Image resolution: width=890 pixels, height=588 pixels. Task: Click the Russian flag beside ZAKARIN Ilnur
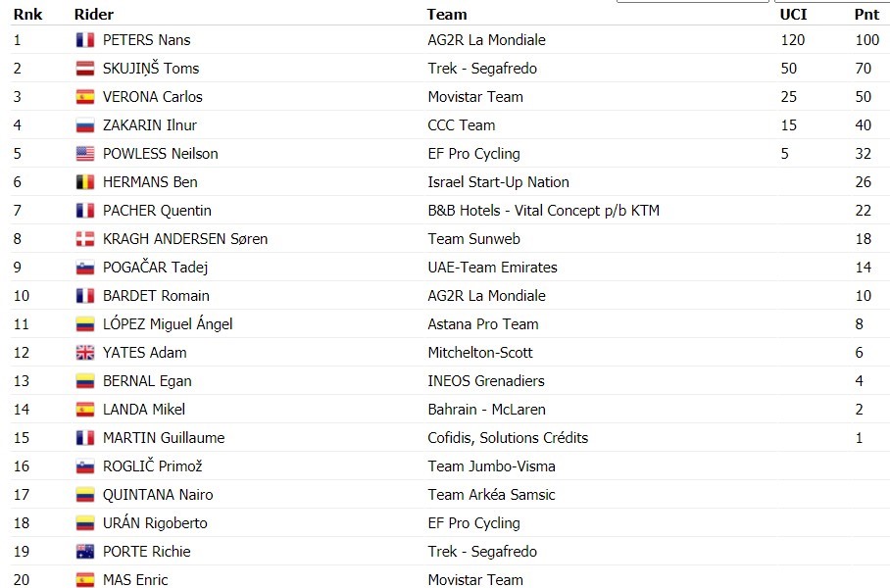[85, 124]
